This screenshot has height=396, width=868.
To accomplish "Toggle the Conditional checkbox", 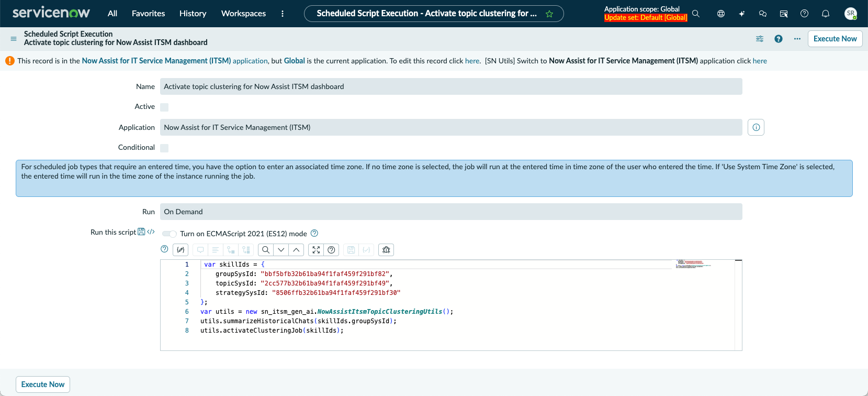I will click(x=164, y=148).
